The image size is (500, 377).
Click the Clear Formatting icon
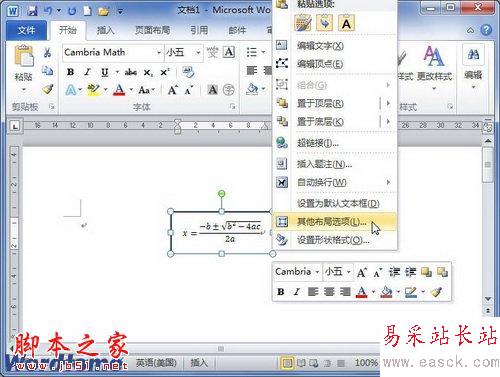[188, 72]
